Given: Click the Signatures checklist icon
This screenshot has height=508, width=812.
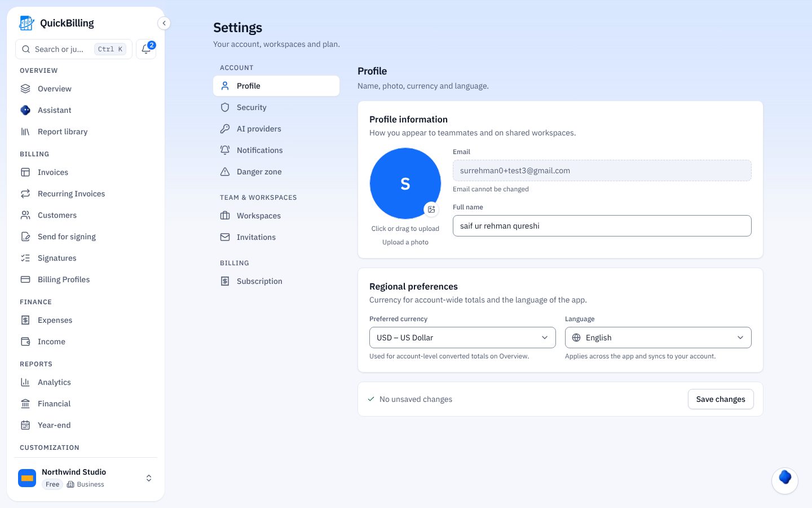Looking at the screenshot, I should [x=25, y=258].
